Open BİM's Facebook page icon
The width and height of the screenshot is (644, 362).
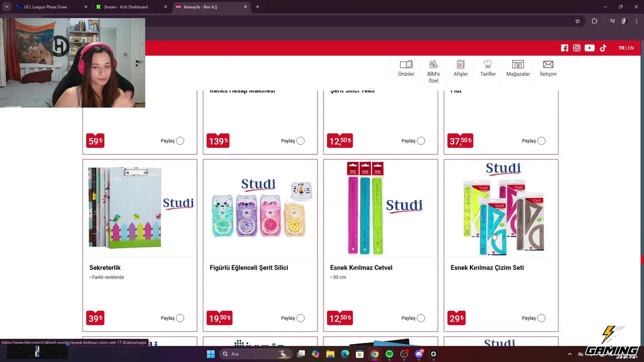pos(565,48)
